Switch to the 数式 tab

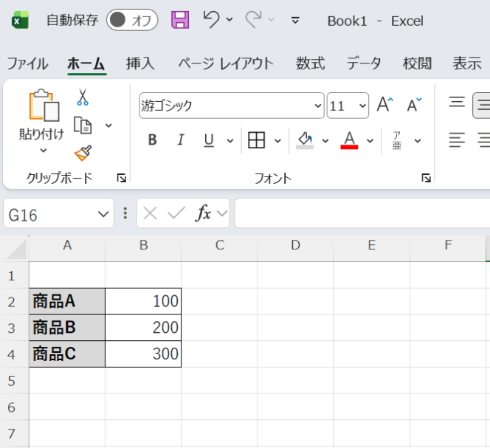click(x=311, y=63)
